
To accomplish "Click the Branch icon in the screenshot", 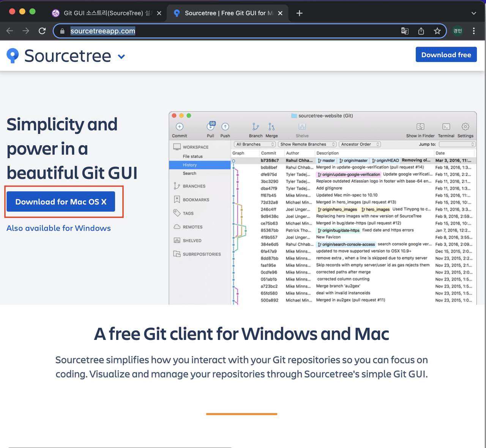I will point(256,127).
